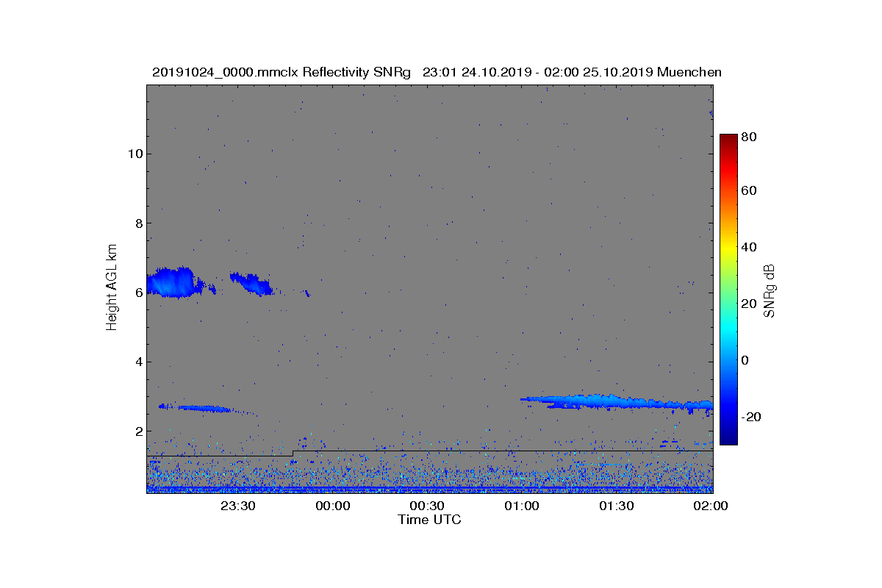Click the 23:30 time tick label
This screenshot has height=588, width=882.
[x=238, y=506]
